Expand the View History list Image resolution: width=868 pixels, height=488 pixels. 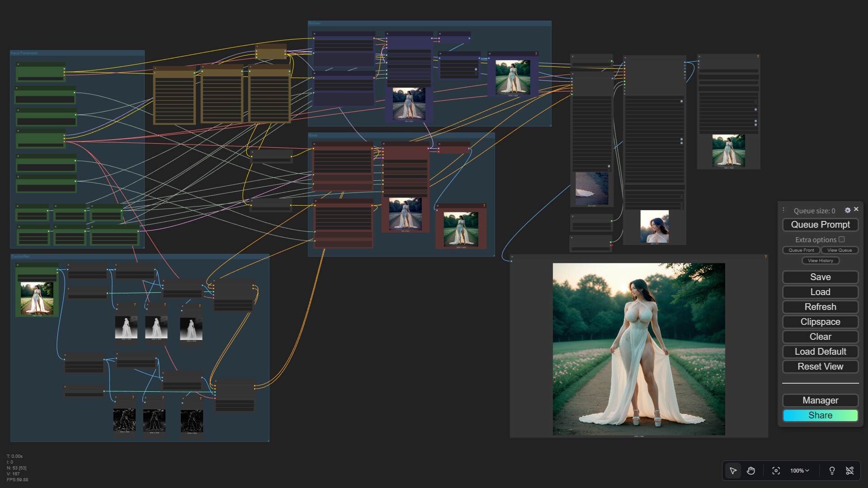[820, 260]
